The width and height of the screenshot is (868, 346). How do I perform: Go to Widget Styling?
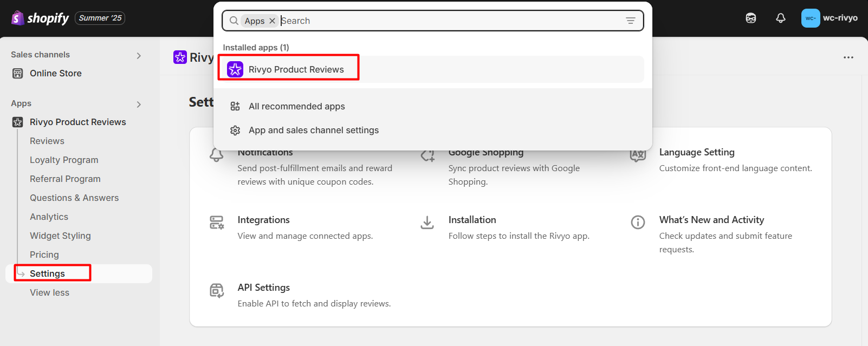pyautogui.click(x=60, y=236)
